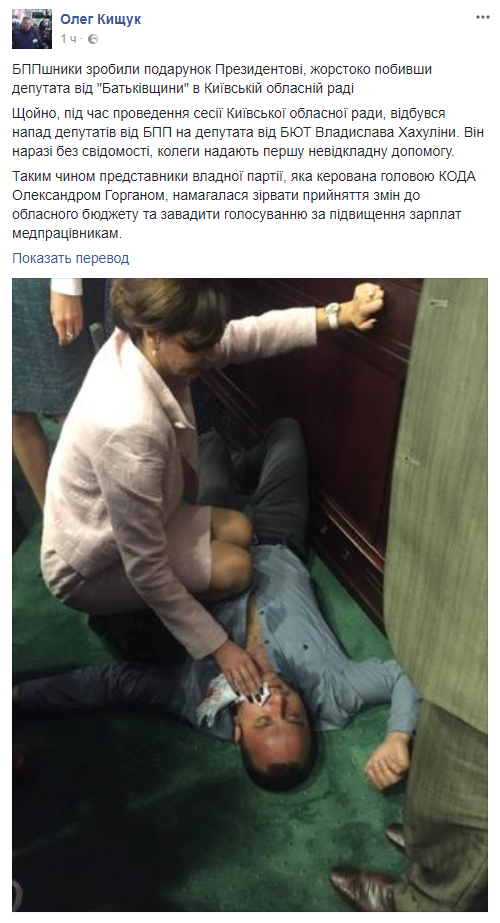
Task: Click the word "КОДА" in the text
Action: coord(455,177)
